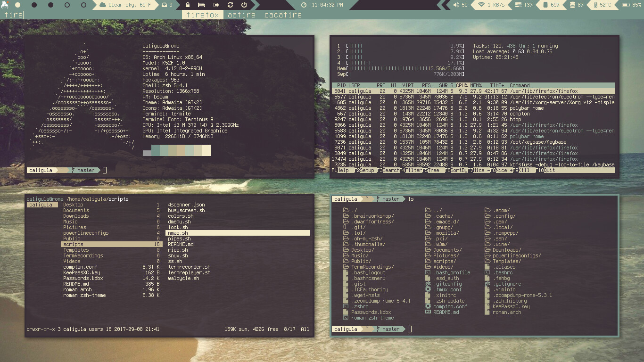Select the filled first workspace circle
The image size is (644, 362).
coord(18,5)
